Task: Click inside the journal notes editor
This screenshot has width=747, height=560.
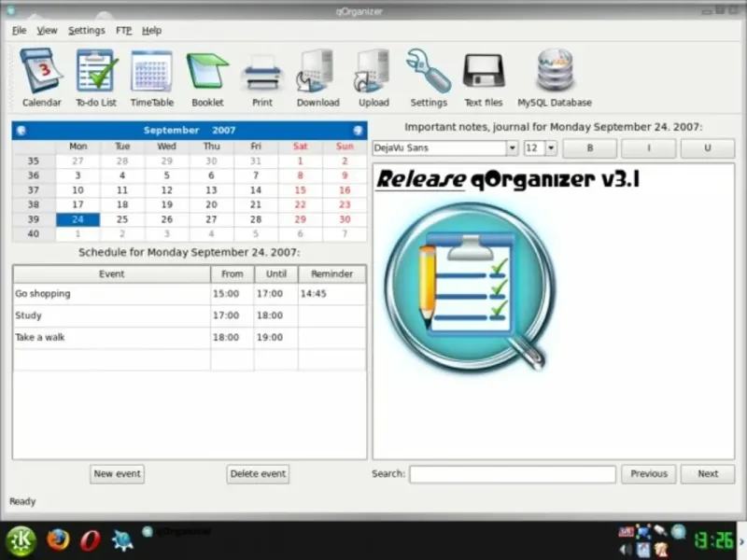Action: tap(554, 311)
